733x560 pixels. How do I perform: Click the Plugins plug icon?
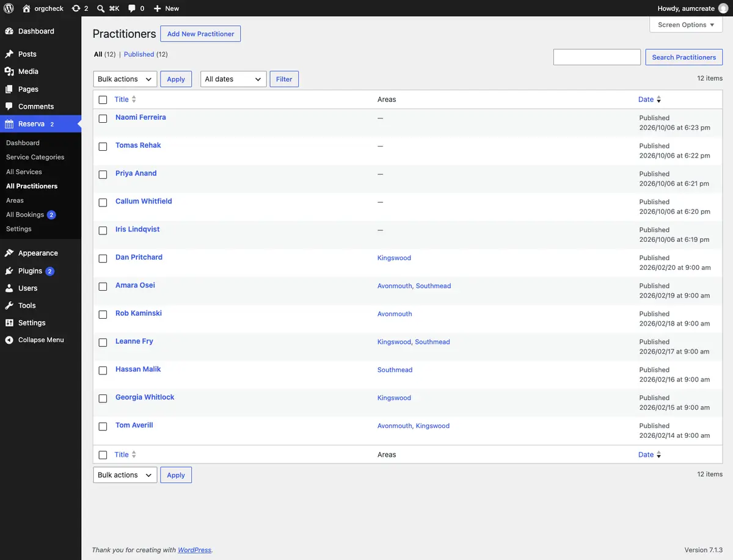pyautogui.click(x=9, y=271)
